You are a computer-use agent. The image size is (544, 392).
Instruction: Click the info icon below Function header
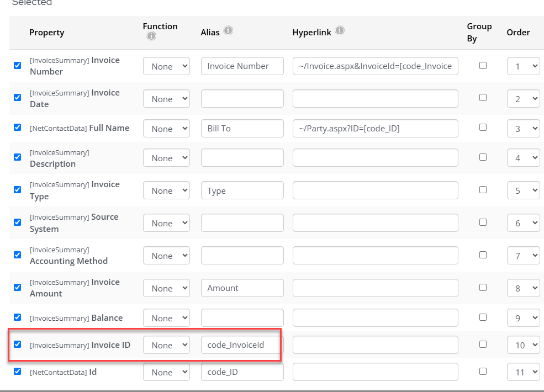click(x=151, y=36)
